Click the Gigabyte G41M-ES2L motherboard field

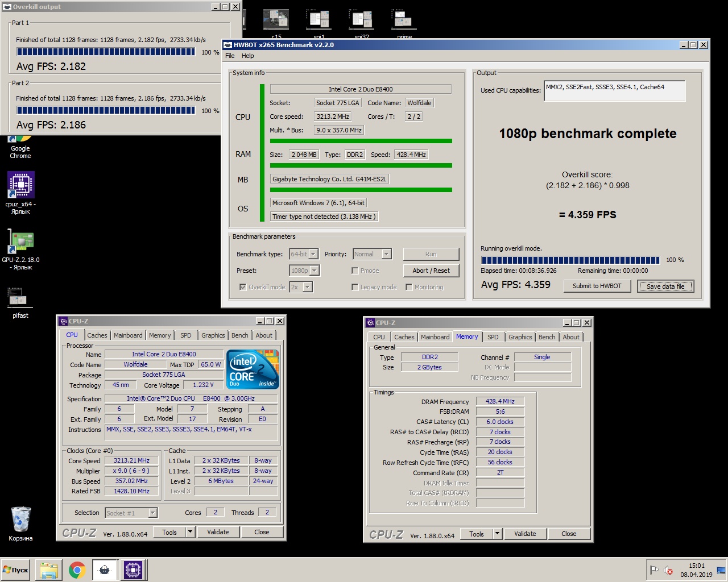click(x=330, y=179)
